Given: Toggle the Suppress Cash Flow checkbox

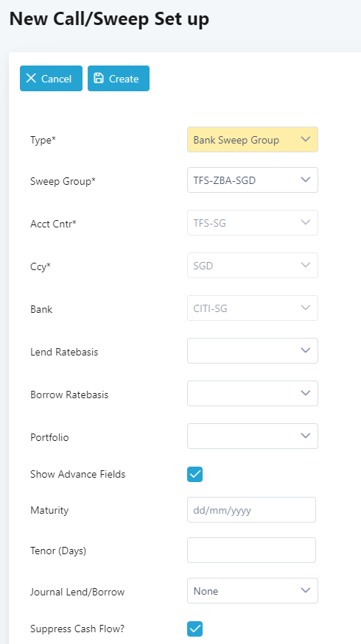Looking at the screenshot, I should coord(195,629).
